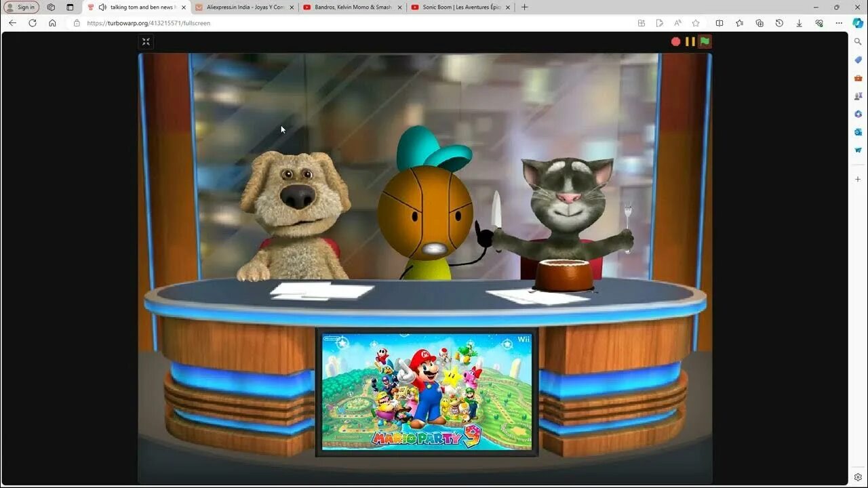Close the Aliexpress tab
The image size is (868, 488).
pyautogui.click(x=292, y=7)
